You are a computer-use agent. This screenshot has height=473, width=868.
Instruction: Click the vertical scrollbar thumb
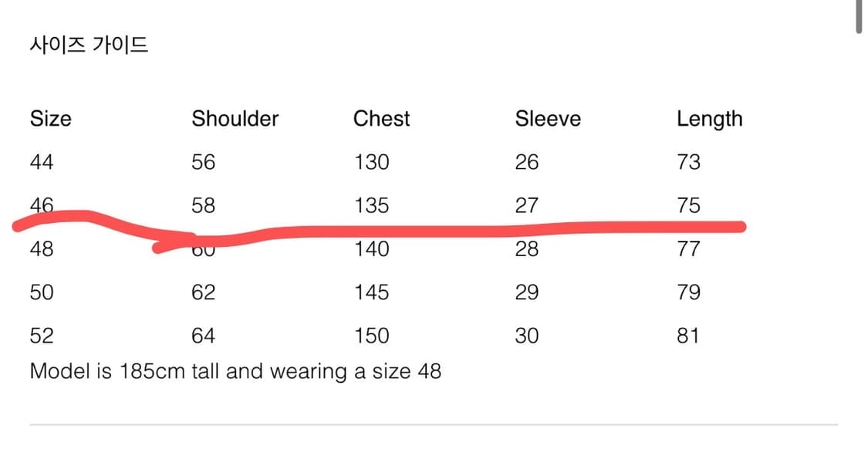pyautogui.click(x=860, y=17)
